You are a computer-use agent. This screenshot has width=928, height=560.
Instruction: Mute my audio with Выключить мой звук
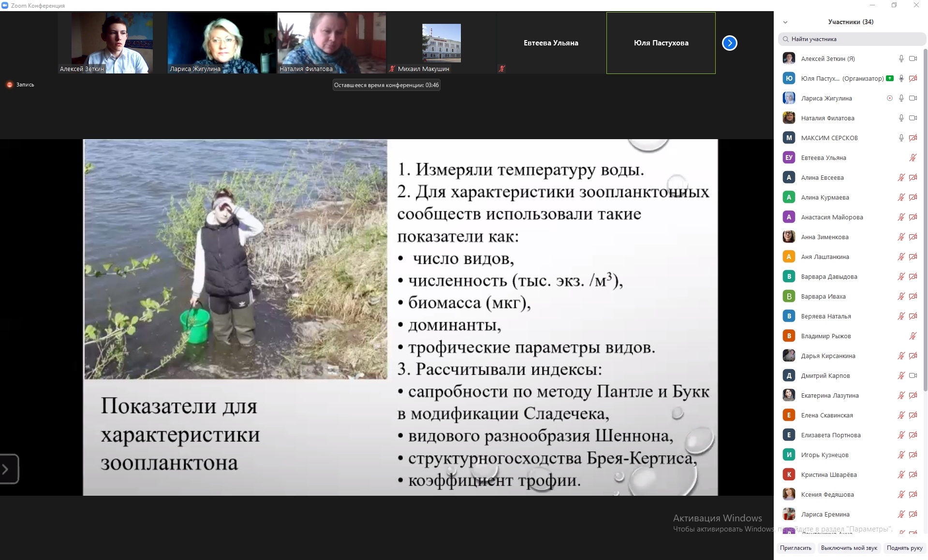pos(849,548)
